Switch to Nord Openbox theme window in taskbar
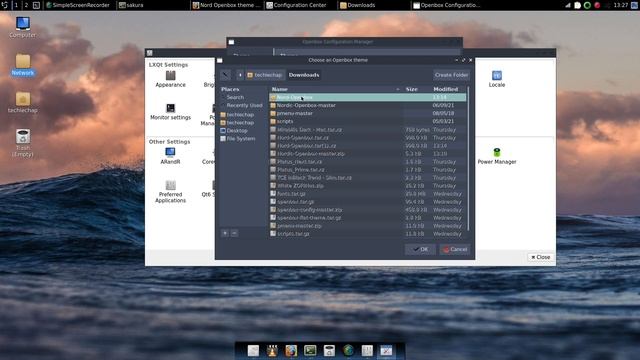The image size is (640, 360). click(x=227, y=5)
